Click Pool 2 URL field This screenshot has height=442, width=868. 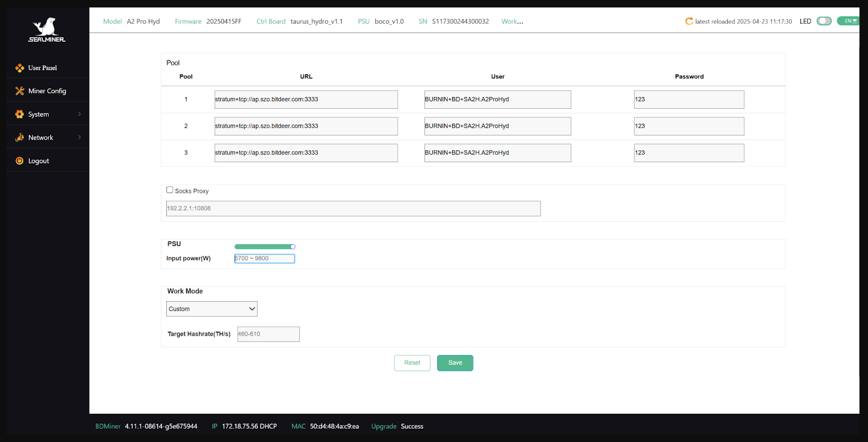306,126
